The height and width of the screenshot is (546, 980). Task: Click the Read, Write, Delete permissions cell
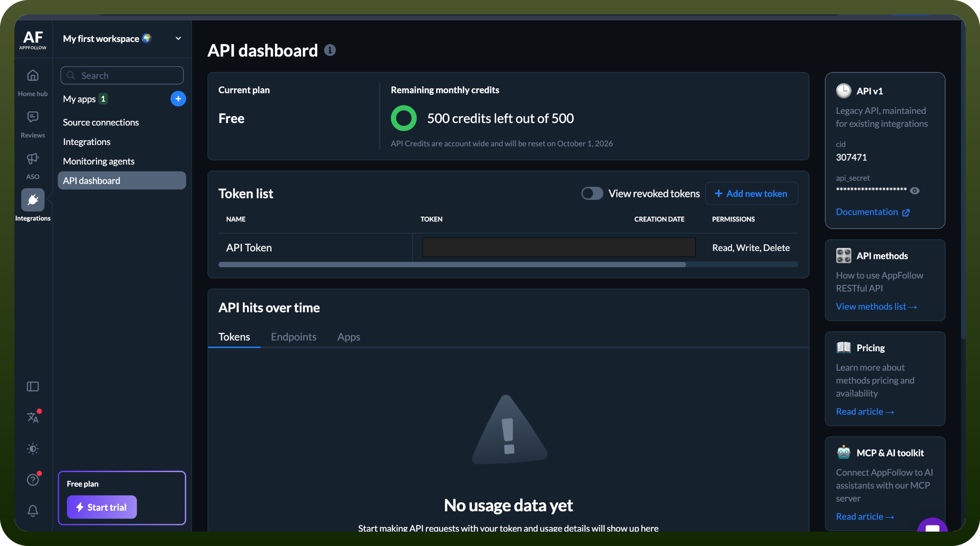pos(751,248)
